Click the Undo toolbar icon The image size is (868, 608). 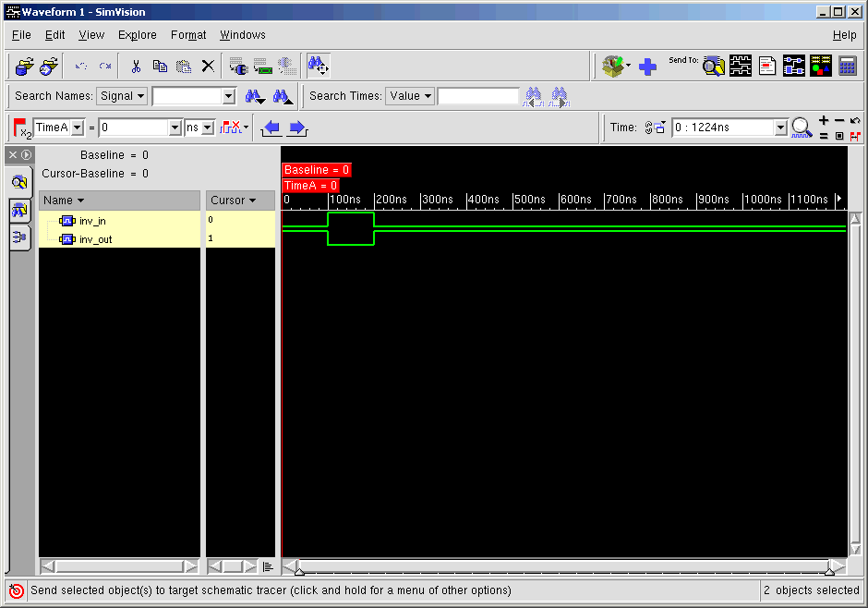pyautogui.click(x=81, y=67)
